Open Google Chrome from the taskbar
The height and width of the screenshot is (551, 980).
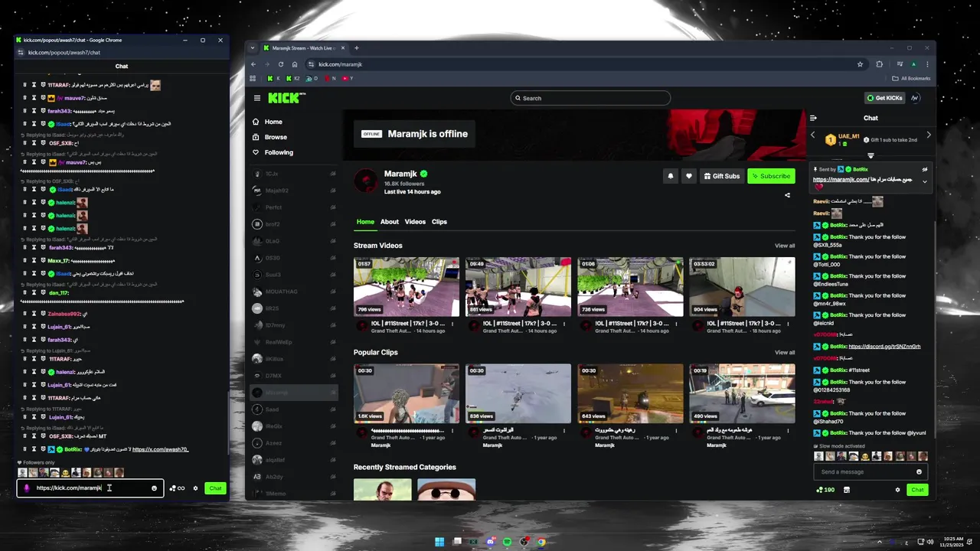coord(541,542)
